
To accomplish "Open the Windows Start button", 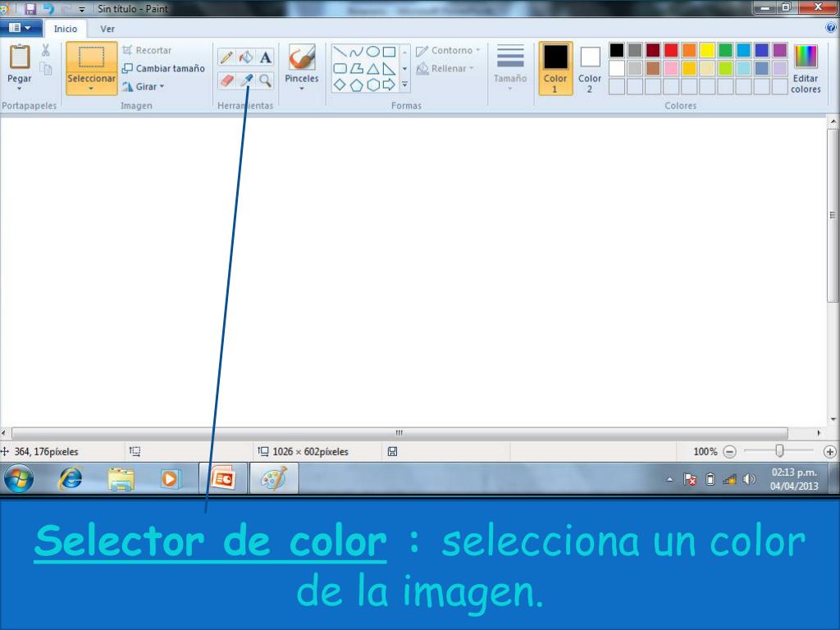I will pyautogui.click(x=19, y=478).
